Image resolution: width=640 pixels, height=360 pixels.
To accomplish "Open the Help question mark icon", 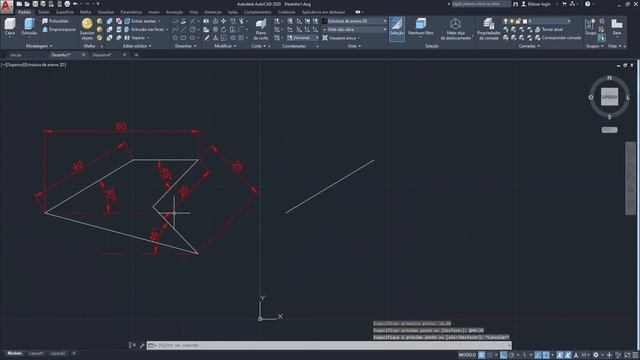I will tap(587, 4).
